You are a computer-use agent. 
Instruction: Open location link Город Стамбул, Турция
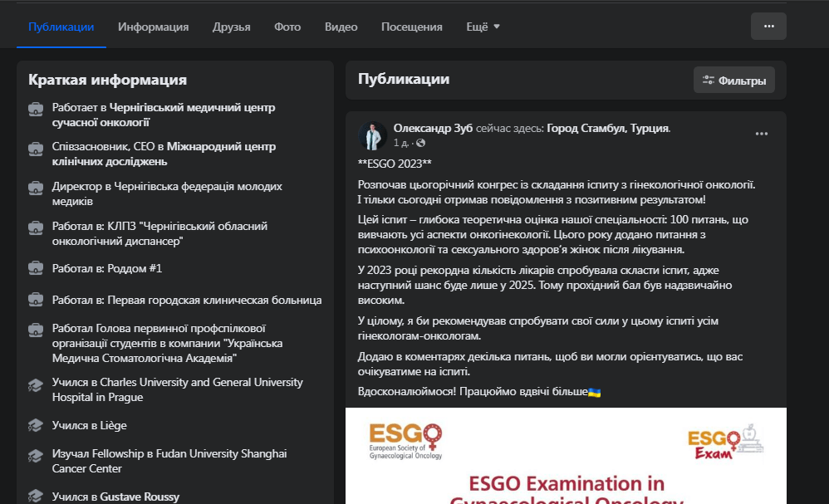tap(608, 129)
